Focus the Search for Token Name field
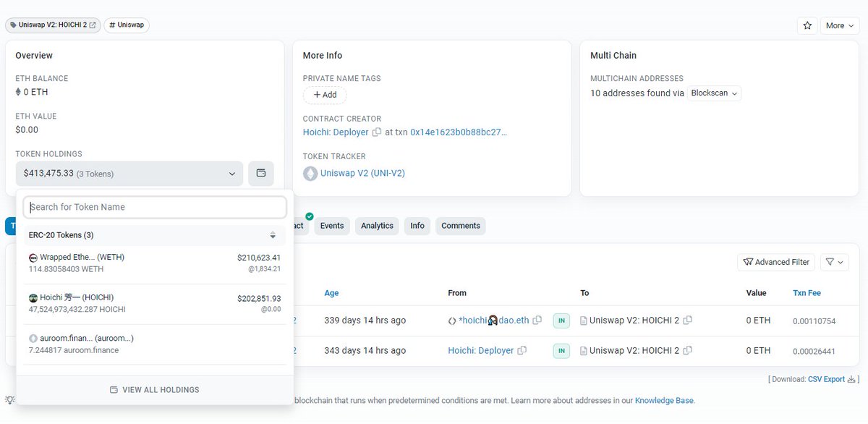This screenshot has width=868, height=424. pos(155,207)
